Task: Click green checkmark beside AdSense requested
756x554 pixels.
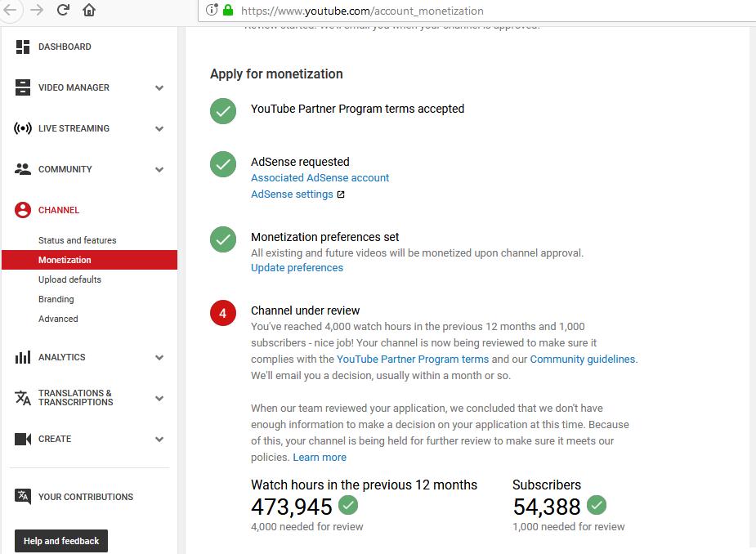Action: click(x=223, y=164)
